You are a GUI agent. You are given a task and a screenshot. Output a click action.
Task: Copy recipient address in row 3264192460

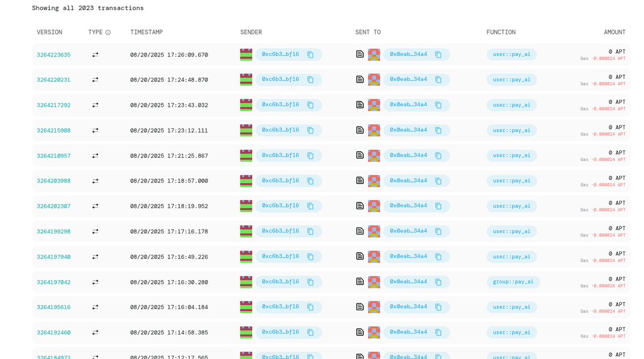click(x=438, y=332)
